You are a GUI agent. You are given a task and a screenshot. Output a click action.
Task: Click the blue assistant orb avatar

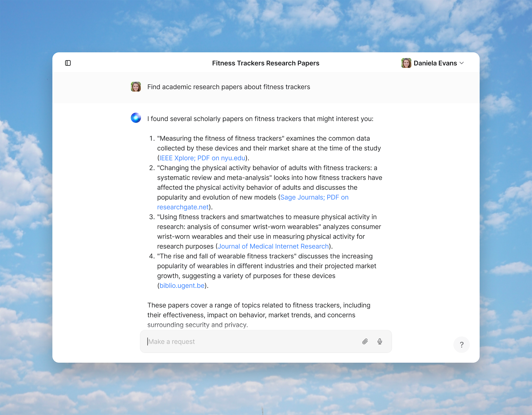tap(136, 118)
